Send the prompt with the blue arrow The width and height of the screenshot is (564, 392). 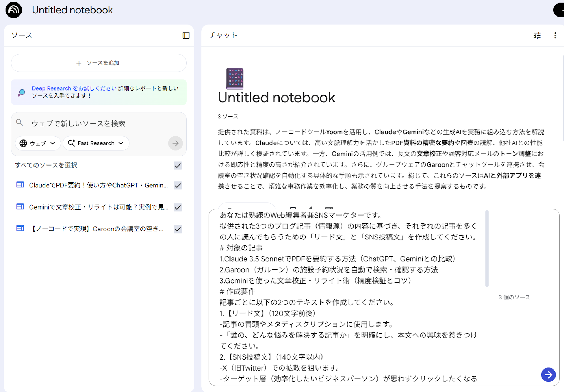(x=548, y=375)
